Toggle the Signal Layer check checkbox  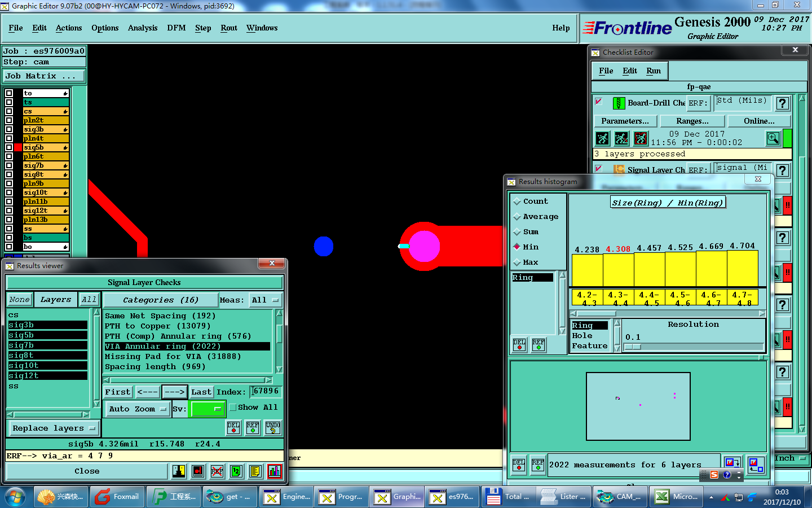pyautogui.click(x=599, y=169)
